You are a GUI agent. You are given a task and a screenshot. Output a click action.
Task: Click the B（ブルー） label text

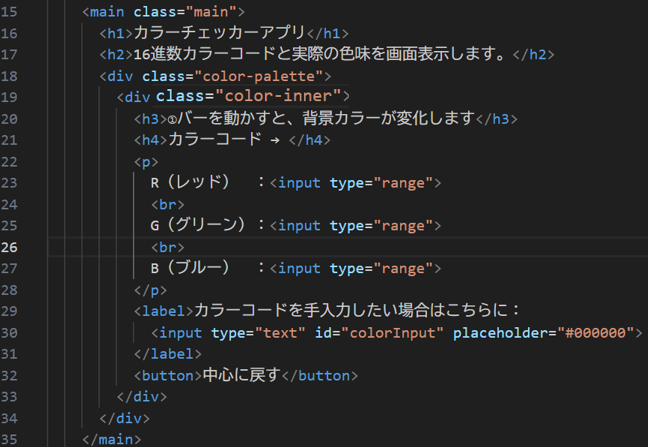click(x=190, y=268)
